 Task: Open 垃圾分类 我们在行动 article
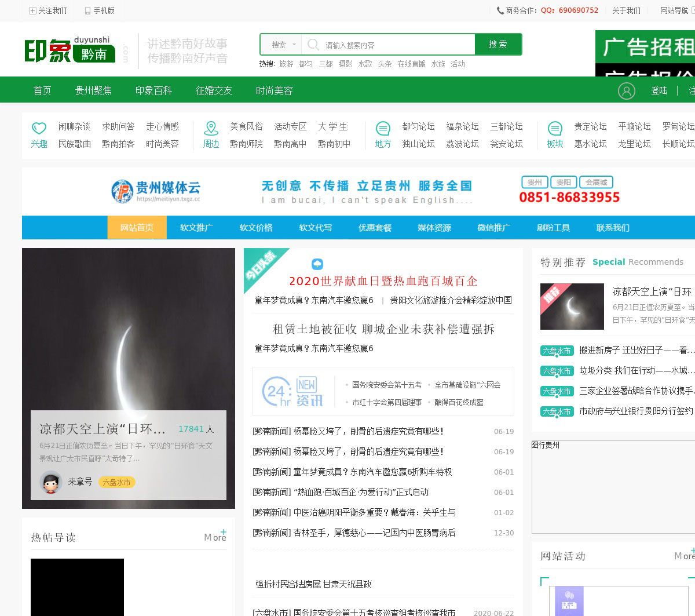[x=637, y=370]
